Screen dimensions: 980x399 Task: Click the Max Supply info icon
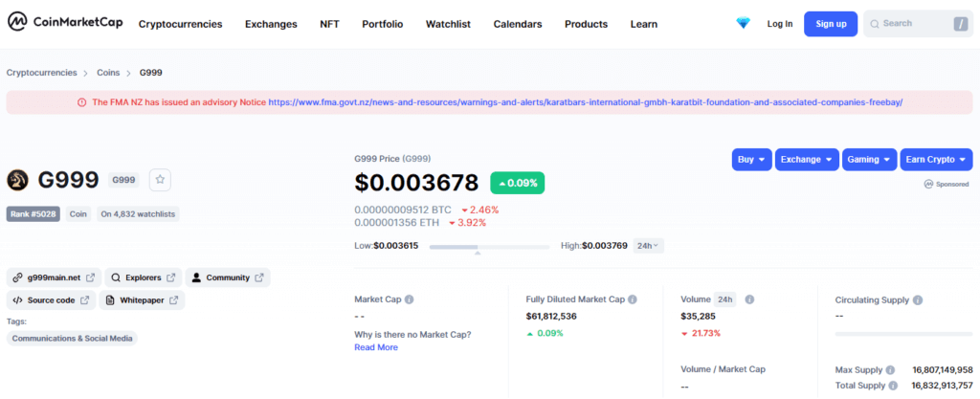[890, 369]
